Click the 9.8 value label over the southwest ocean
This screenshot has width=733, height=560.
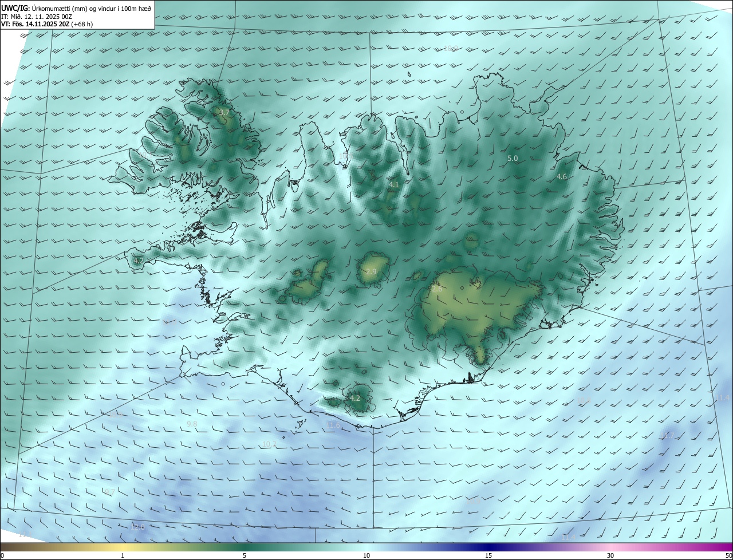[192, 424]
